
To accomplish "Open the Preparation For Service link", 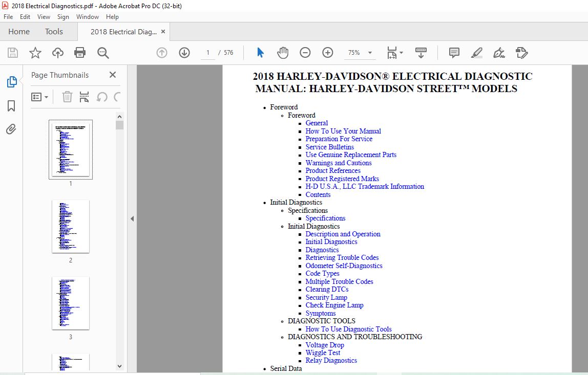I will [339, 139].
